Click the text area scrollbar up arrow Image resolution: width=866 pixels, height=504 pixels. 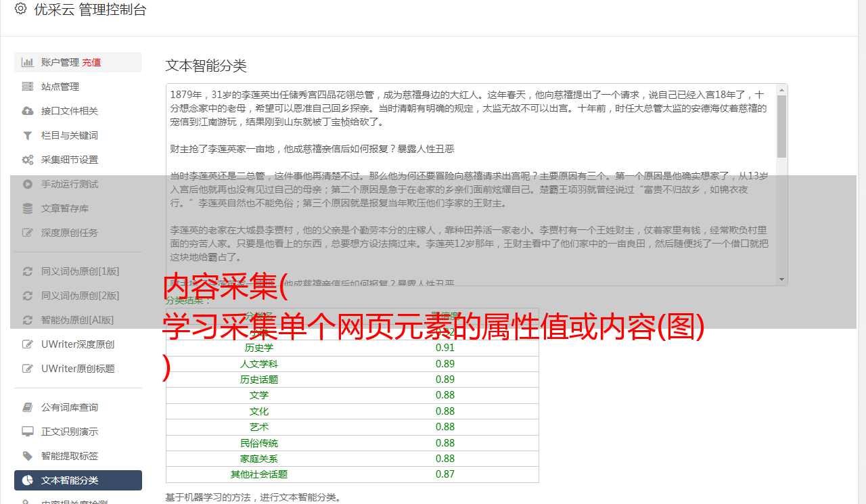tap(782, 89)
